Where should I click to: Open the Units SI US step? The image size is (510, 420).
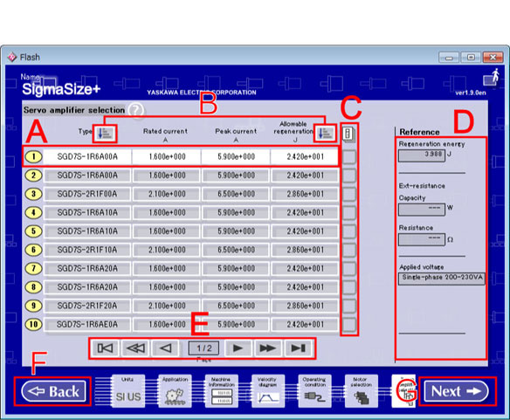(128, 391)
